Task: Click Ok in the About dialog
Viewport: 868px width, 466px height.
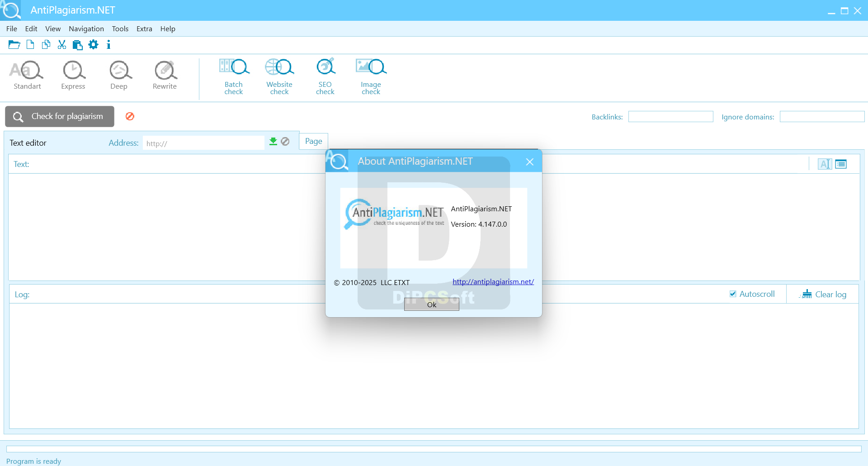Action: [432, 304]
